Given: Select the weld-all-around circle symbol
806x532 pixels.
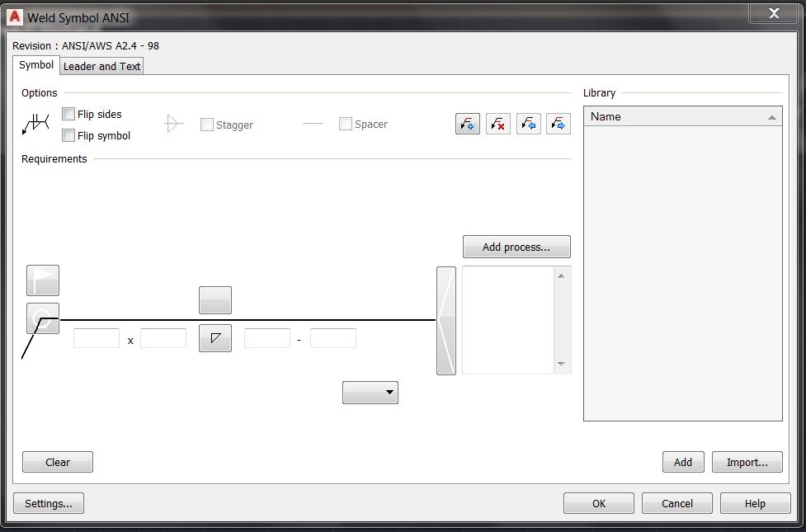Looking at the screenshot, I should pyautogui.click(x=42, y=319).
